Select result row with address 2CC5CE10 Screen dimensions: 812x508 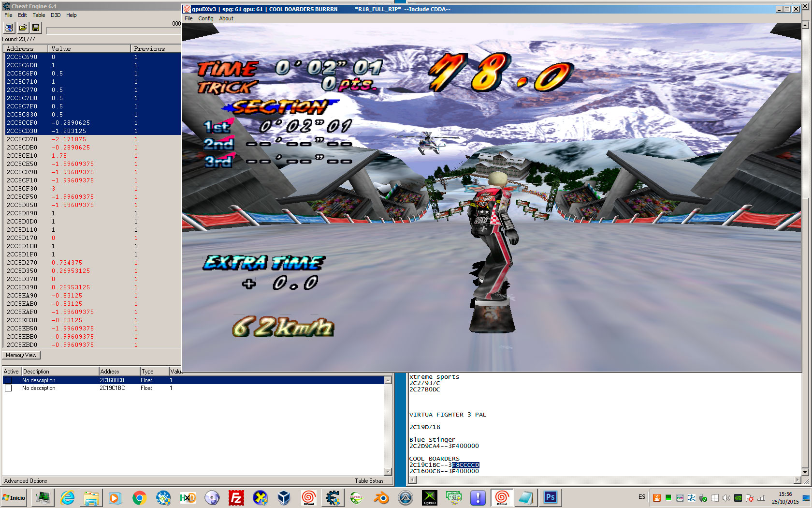tap(92, 156)
